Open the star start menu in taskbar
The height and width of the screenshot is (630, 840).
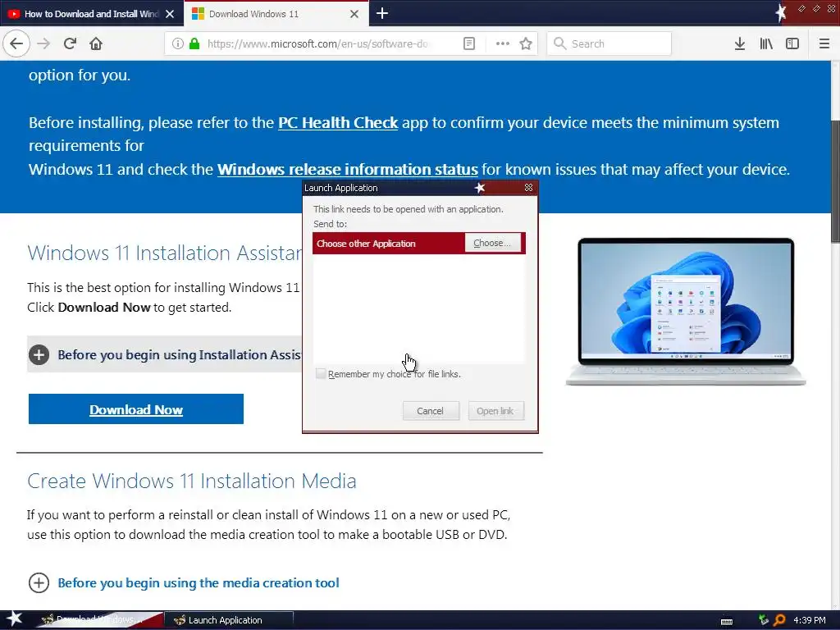click(13, 619)
